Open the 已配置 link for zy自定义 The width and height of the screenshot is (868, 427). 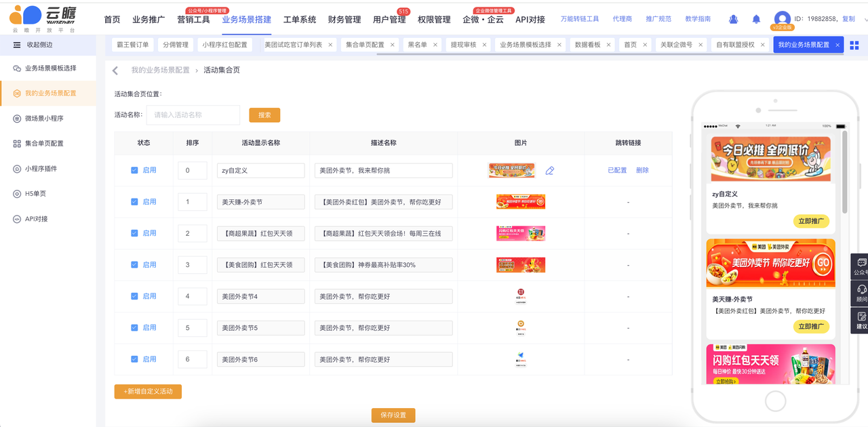click(617, 171)
